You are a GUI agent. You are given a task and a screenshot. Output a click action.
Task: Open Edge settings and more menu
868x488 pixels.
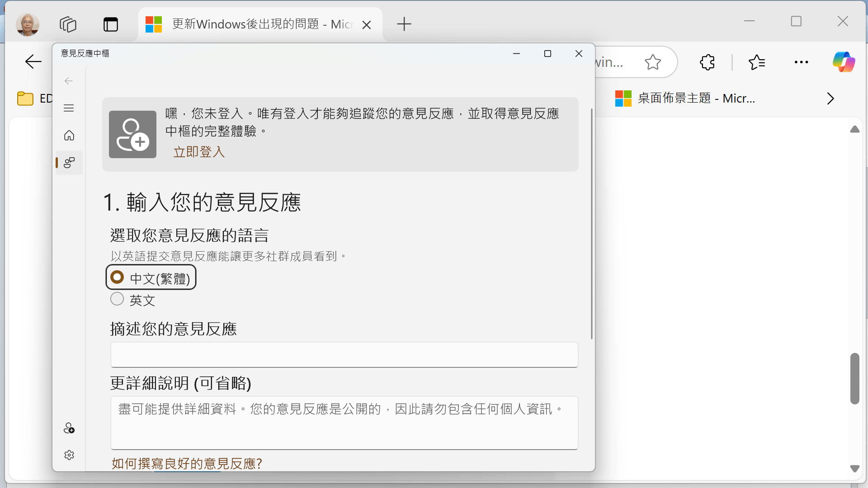tap(801, 62)
